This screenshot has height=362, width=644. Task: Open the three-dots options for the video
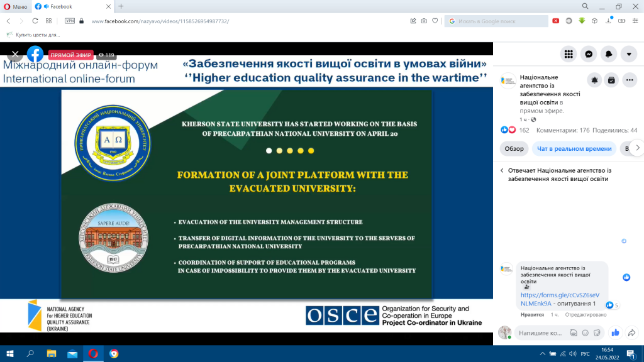point(630,80)
